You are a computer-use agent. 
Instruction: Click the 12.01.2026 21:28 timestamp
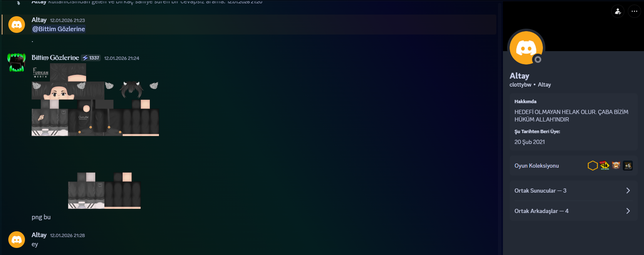click(x=67, y=235)
